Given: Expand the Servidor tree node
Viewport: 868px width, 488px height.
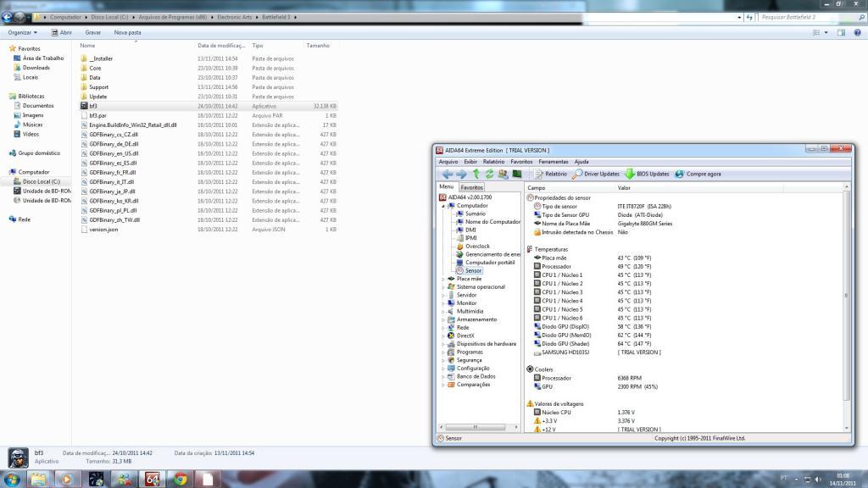Looking at the screenshot, I should coord(442,296).
